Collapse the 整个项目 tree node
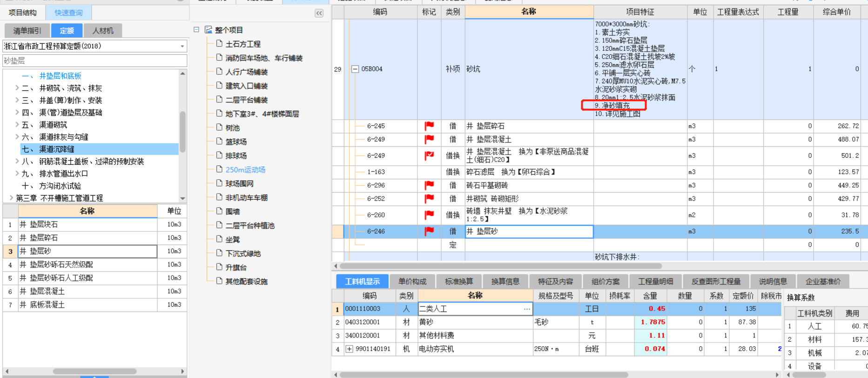 pos(196,30)
